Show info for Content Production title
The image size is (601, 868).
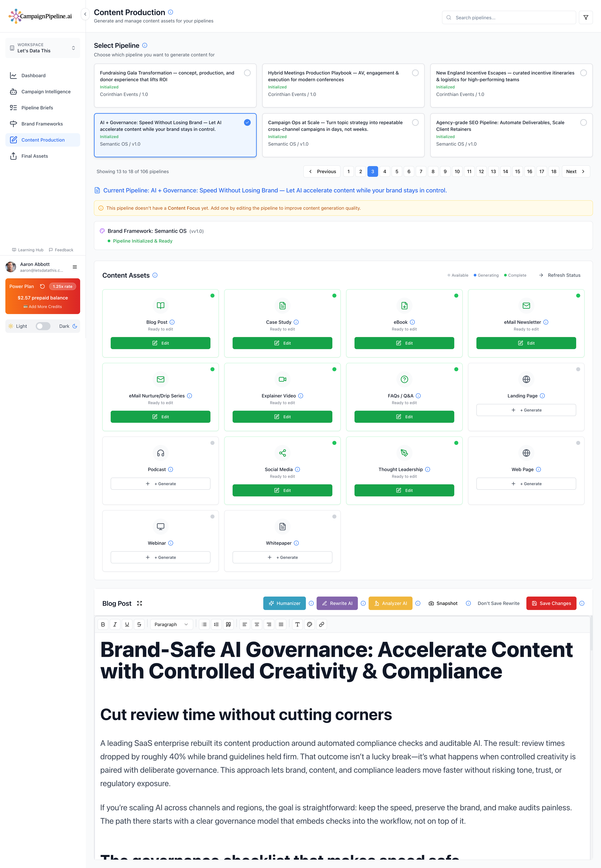(171, 12)
